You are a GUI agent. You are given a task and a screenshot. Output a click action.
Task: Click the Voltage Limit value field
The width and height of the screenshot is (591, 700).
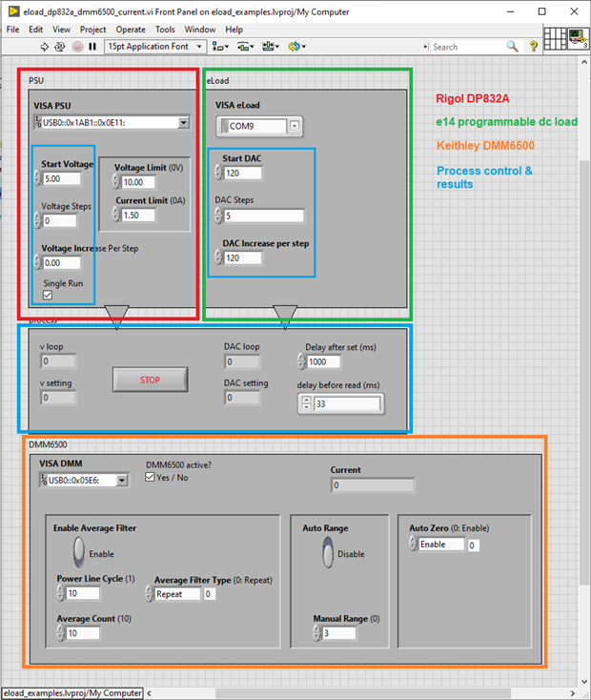click(x=138, y=182)
